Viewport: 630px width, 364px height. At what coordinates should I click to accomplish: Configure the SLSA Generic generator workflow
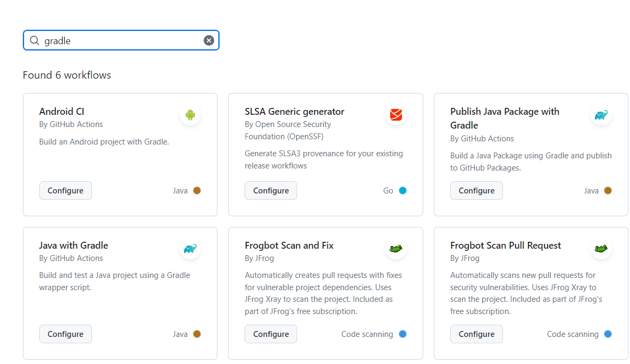point(271,191)
